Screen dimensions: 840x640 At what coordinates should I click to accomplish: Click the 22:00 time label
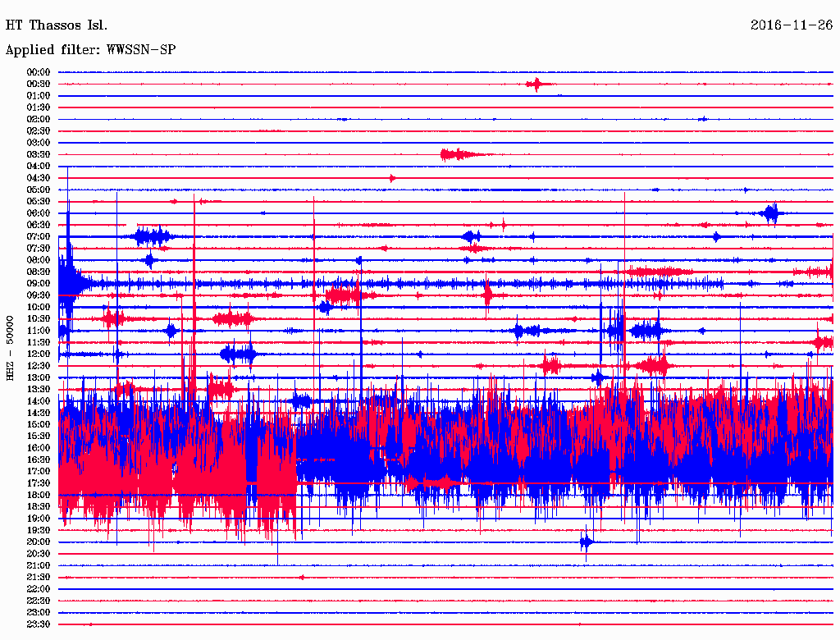tap(39, 589)
